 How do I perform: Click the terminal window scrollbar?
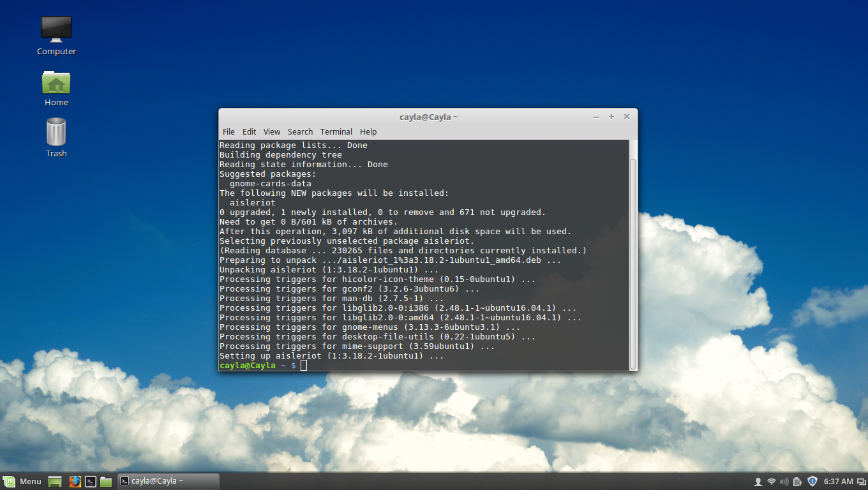click(x=632, y=255)
